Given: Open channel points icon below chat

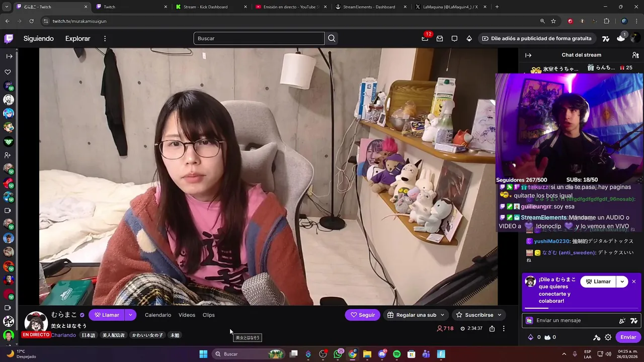Looking at the screenshot, I should click(547, 337).
